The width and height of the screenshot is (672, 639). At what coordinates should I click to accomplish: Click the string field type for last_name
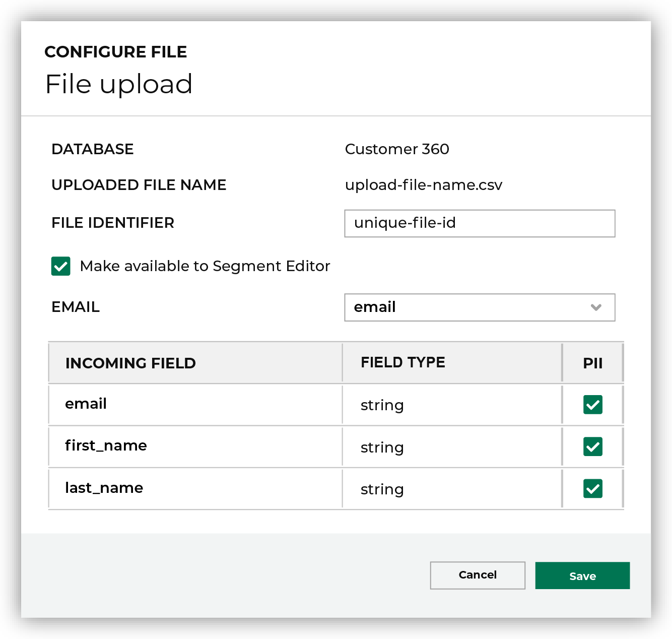click(x=382, y=489)
